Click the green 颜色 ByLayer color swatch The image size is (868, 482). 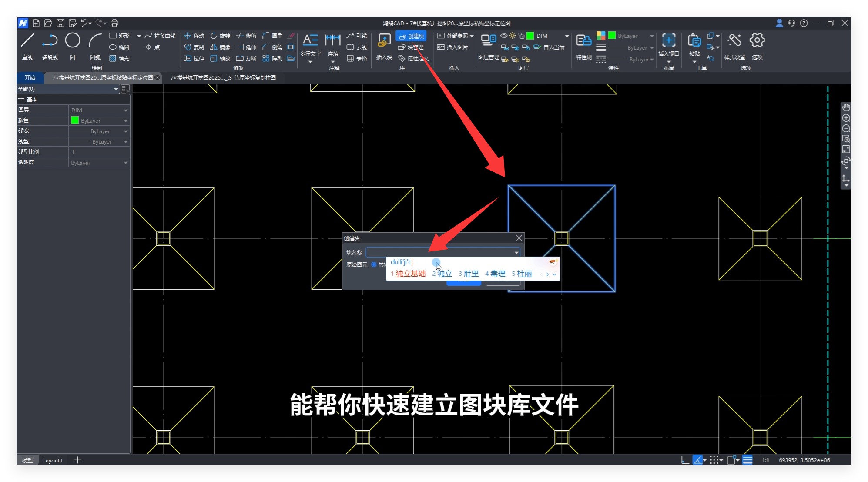coord(75,120)
